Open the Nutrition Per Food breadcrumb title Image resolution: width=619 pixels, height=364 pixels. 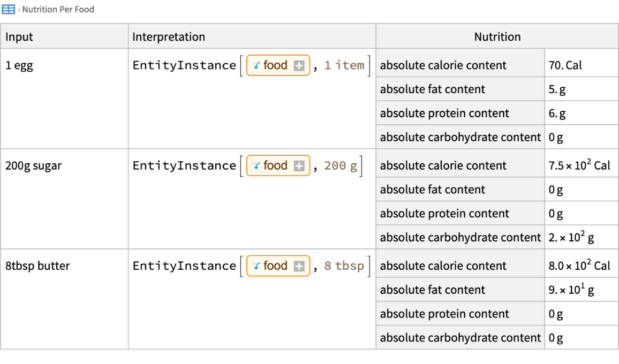(58, 9)
